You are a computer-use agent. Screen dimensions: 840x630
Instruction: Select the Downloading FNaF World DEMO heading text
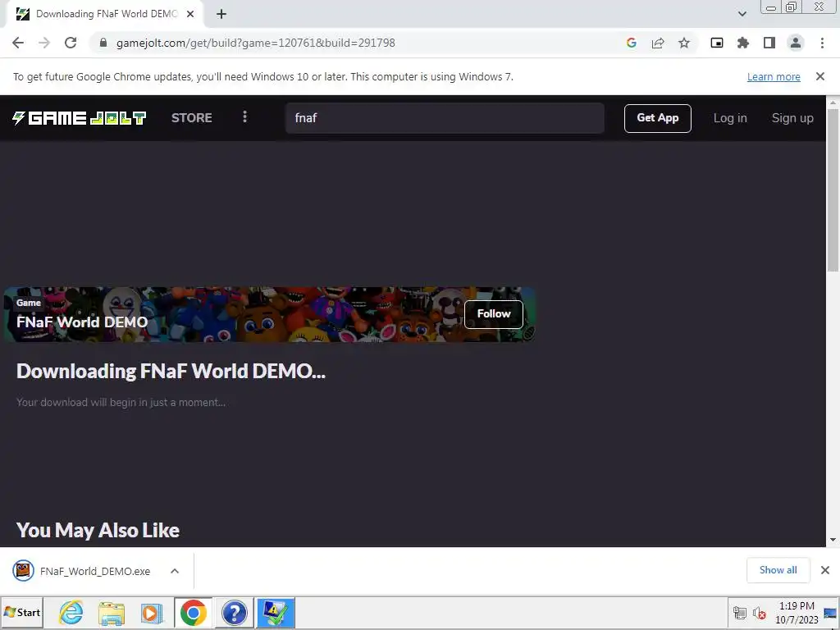(171, 371)
